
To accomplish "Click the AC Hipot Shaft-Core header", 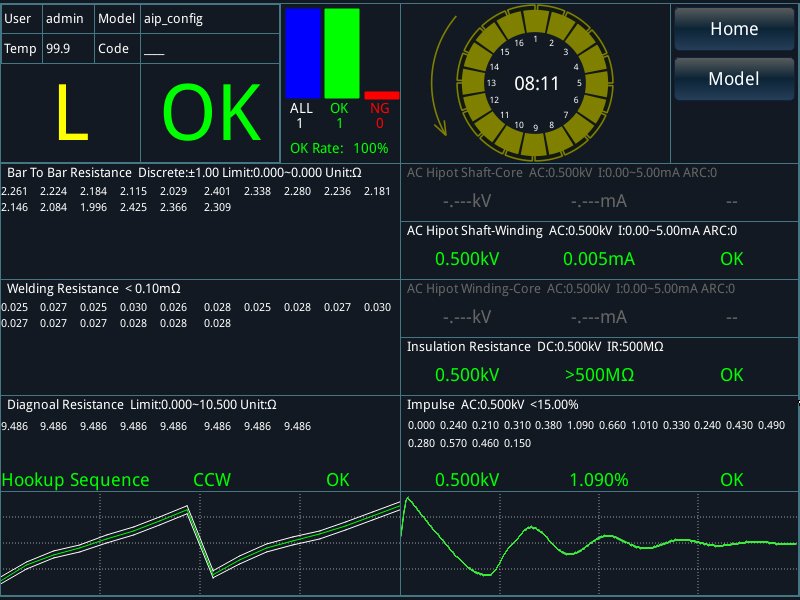I will (x=562, y=173).
